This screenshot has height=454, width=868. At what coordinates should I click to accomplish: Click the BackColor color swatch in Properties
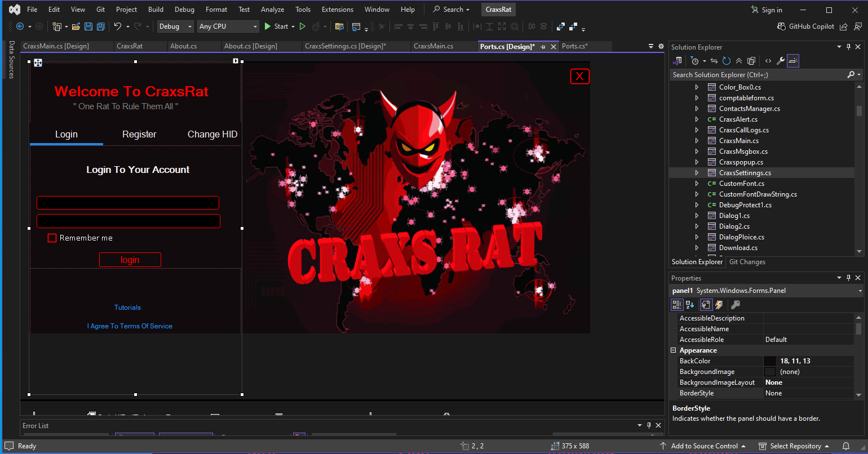[x=770, y=360]
